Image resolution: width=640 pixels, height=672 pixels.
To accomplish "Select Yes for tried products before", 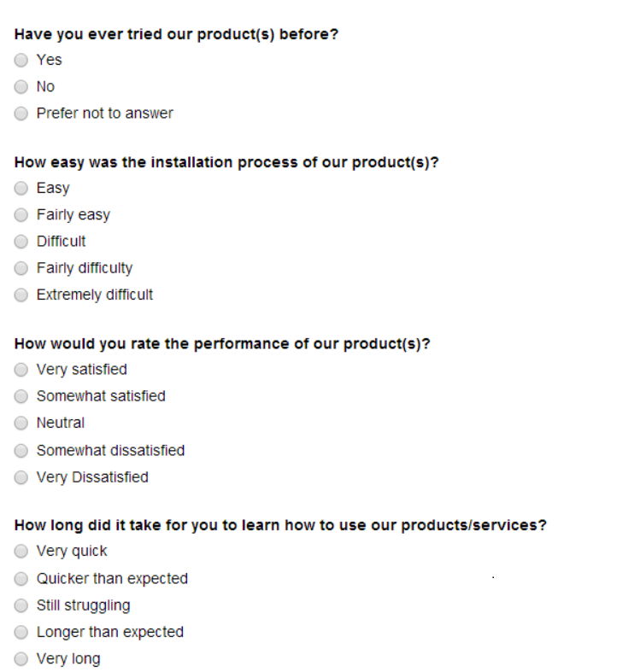I will click(21, 60).
